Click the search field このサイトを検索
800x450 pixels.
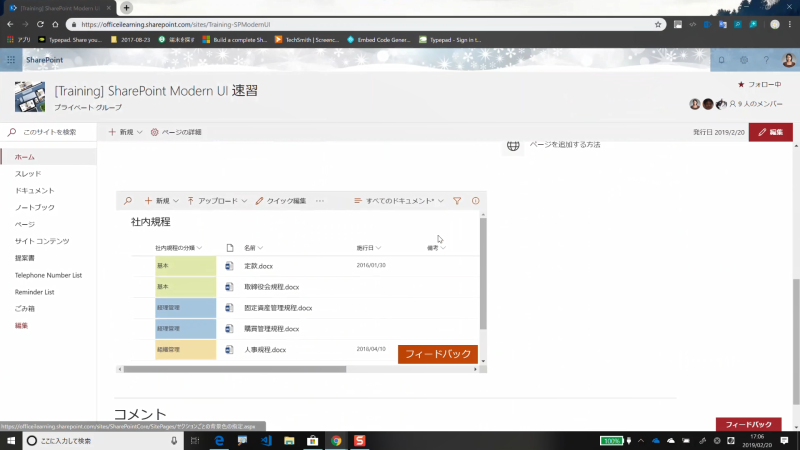click(x=49, y=132)
